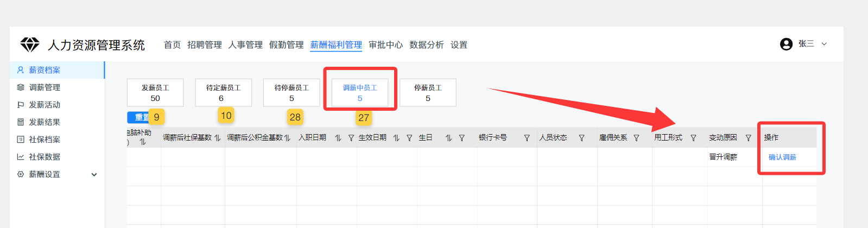This screenshot has width=868, height=228.
Task: Filter the 生日 column
Action: tap(461, 138)
